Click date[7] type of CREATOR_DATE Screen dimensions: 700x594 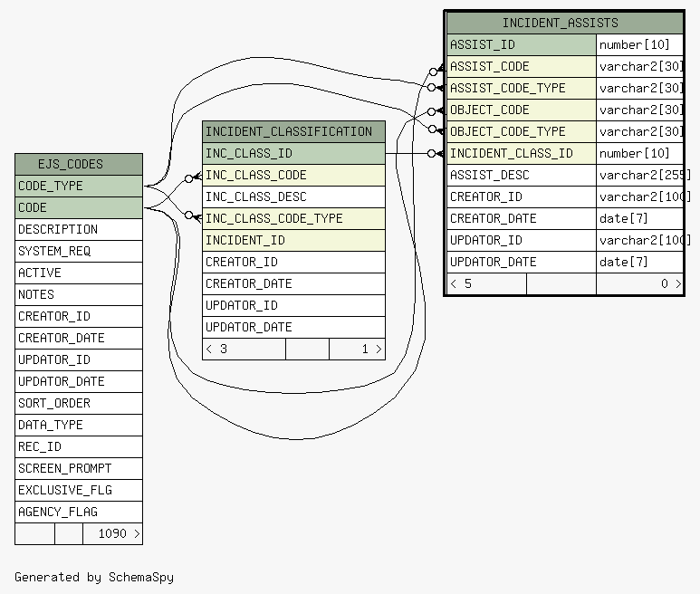[x=639, y=219]
